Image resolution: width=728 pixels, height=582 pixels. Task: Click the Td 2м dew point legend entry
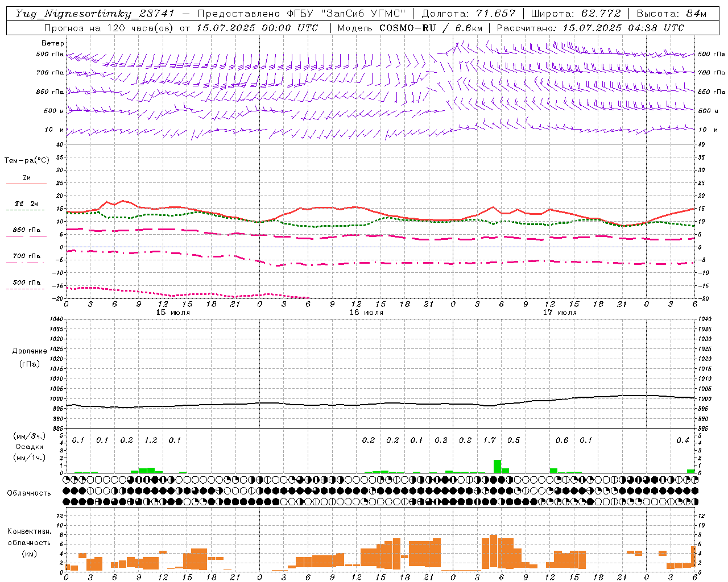tap(27, 203)
